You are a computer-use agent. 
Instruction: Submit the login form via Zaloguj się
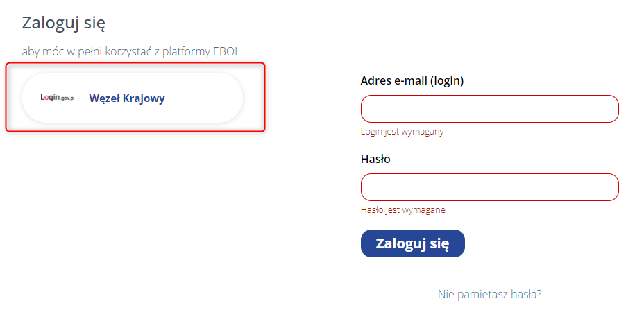(x=412, y=243)
